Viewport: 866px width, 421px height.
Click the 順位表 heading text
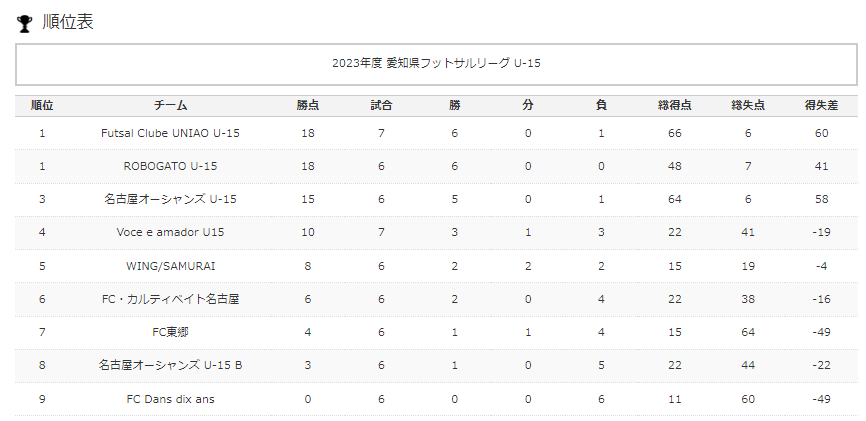pyautogui.click(x=68, y=22)
